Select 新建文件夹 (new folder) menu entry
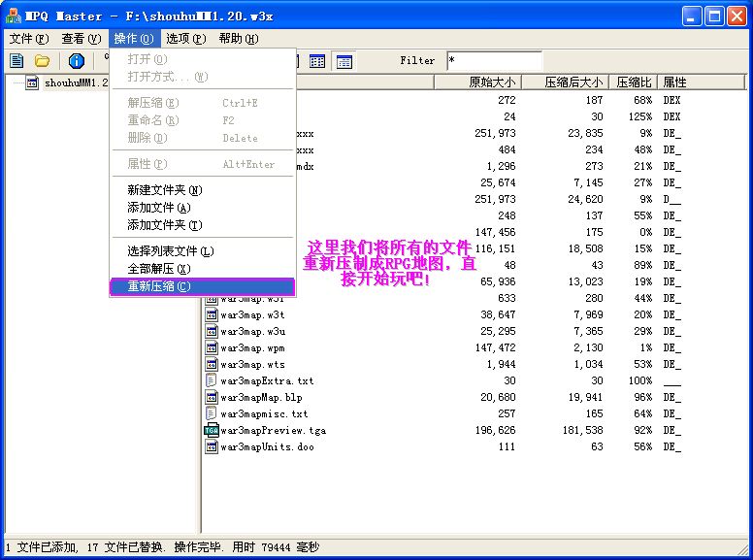 point(165,190)
